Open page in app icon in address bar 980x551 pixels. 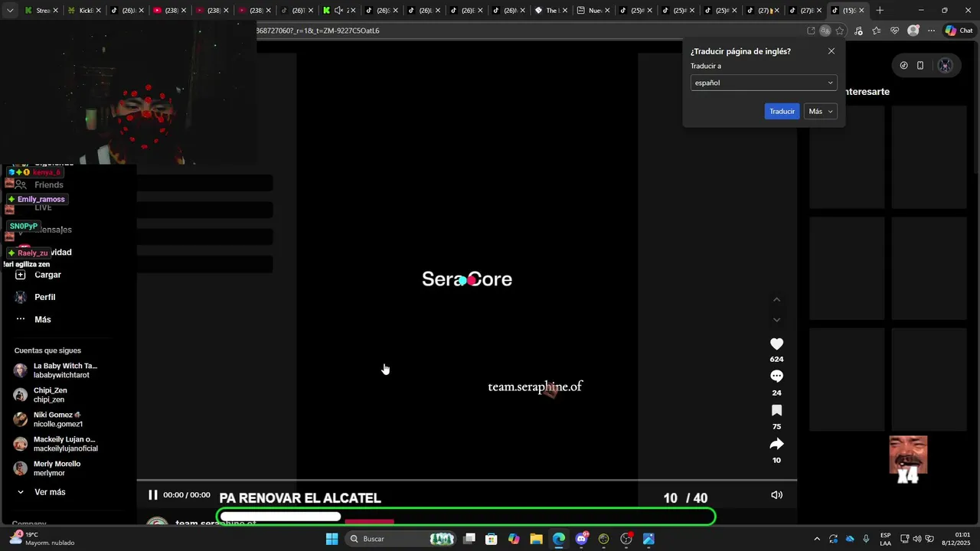tap(811, 31)
